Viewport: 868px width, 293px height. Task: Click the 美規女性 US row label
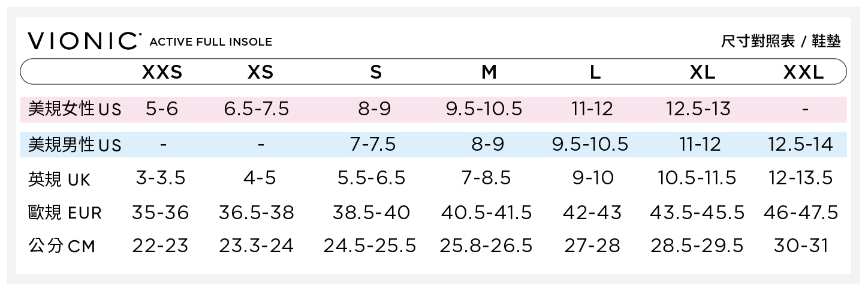click(x=74, y=109)
